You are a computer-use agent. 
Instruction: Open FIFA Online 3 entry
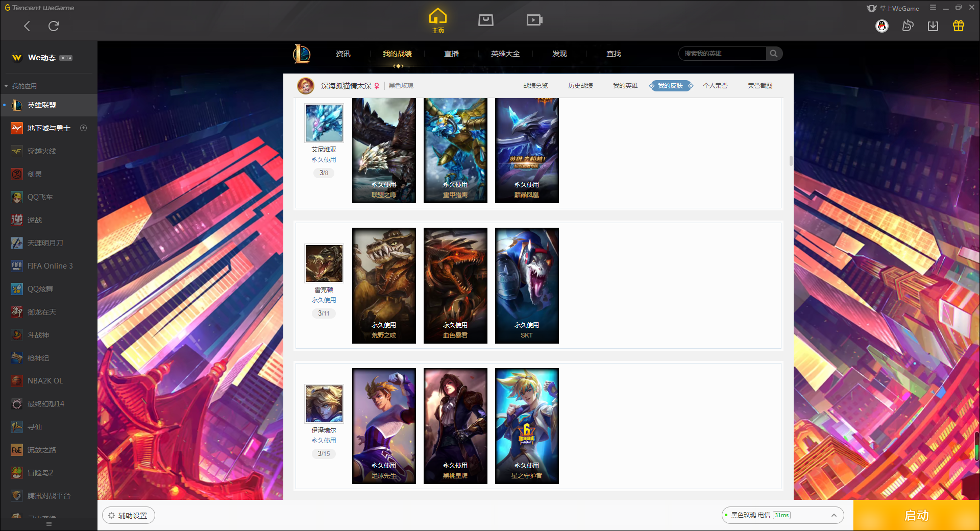pos(48,266)
